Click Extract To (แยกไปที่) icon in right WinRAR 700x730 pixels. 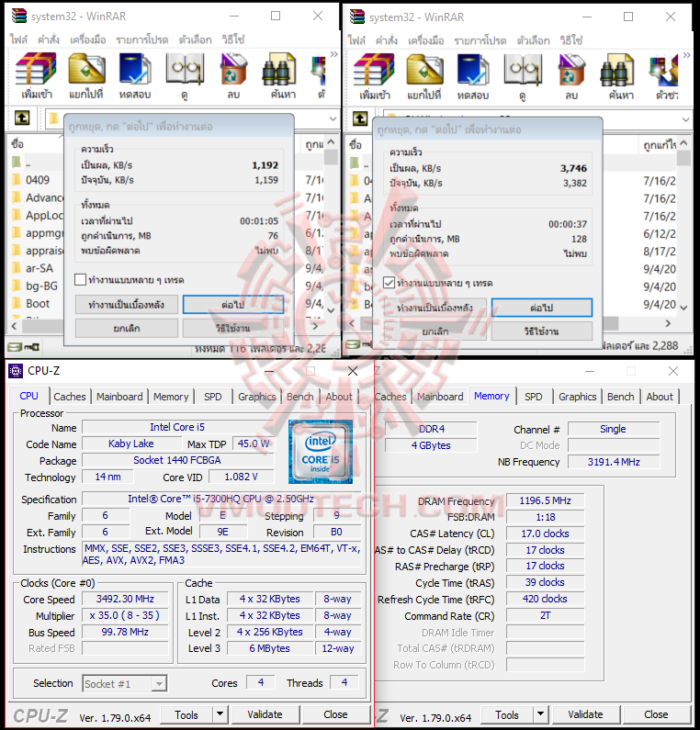pos(424,70)
